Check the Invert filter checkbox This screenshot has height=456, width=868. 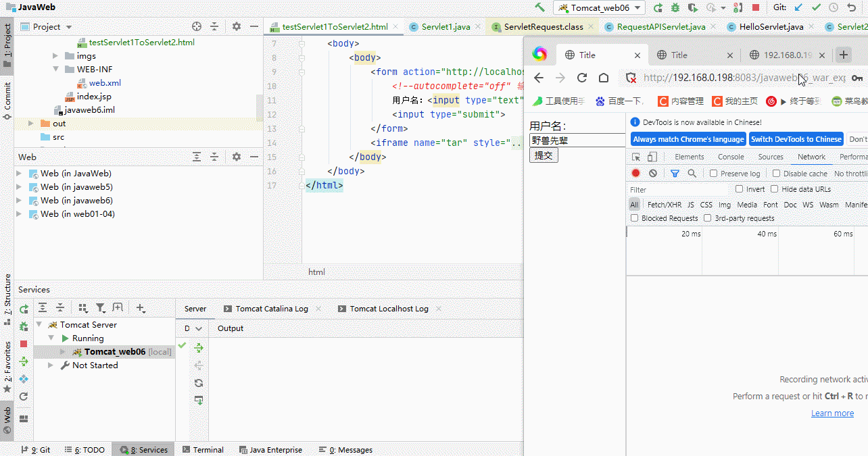[x=739, y=189]
